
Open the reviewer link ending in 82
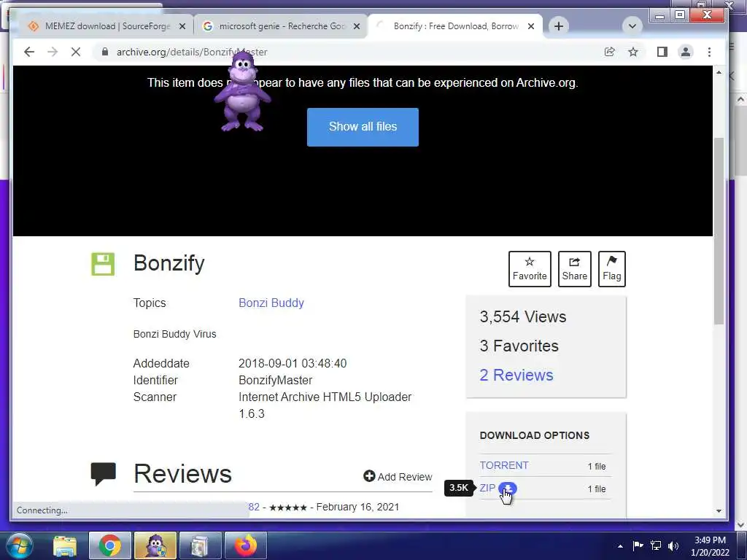254,507
